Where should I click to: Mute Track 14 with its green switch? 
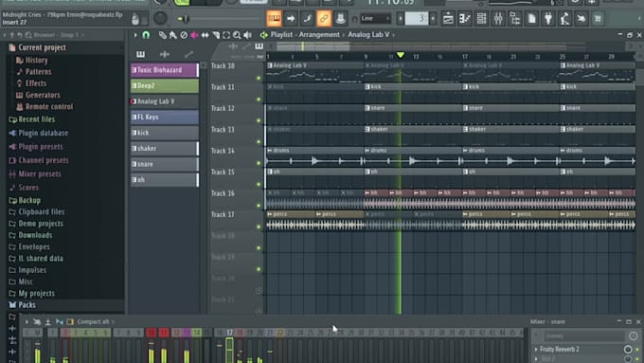pos(259,163)
